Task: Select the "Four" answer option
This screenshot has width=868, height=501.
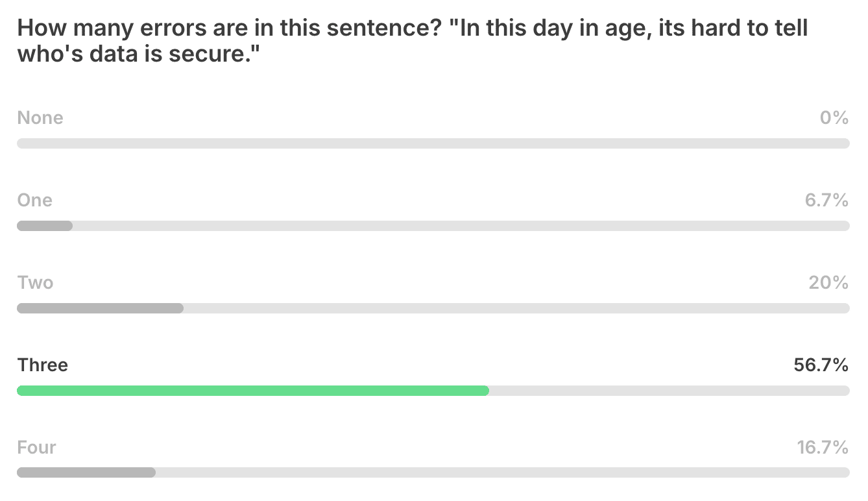Action: coord(37,448)
